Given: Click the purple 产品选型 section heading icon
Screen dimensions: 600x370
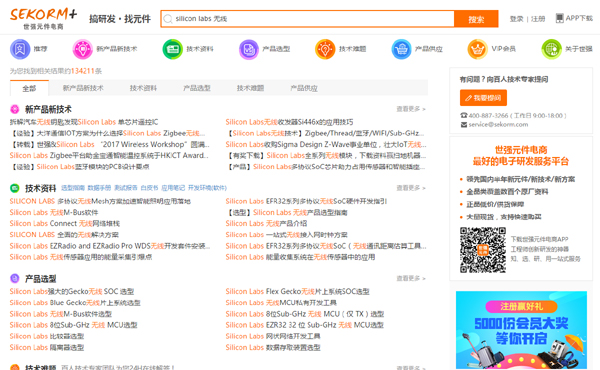Looking at the screenshot, I should point(15,278).
